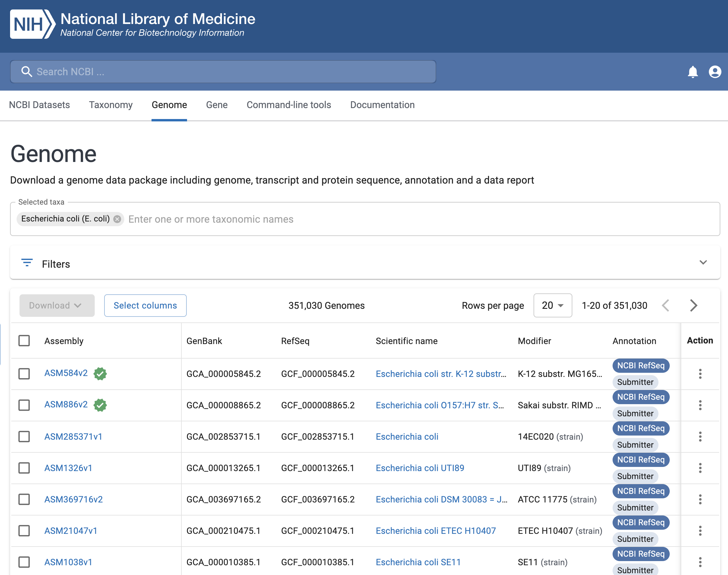Screen dimensions: 728x575
Task: Open the action menu for ASM1326v1
Action: click(x=700, y=468)
